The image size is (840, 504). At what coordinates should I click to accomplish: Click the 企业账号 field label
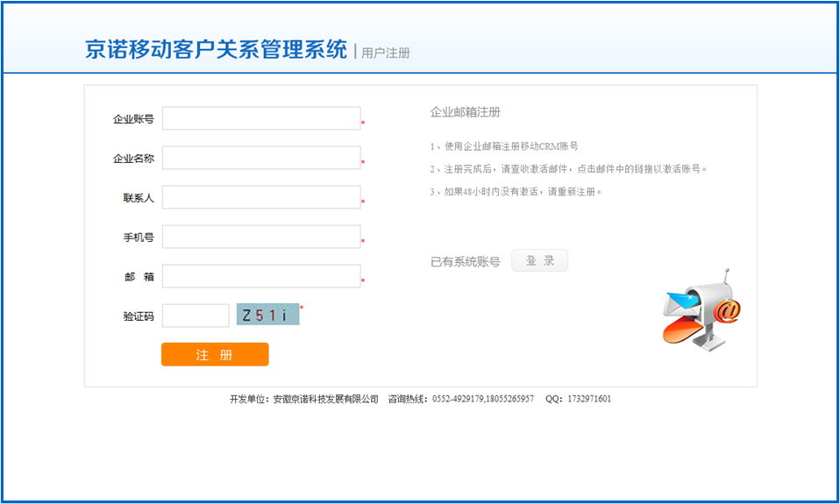[133, 119]
